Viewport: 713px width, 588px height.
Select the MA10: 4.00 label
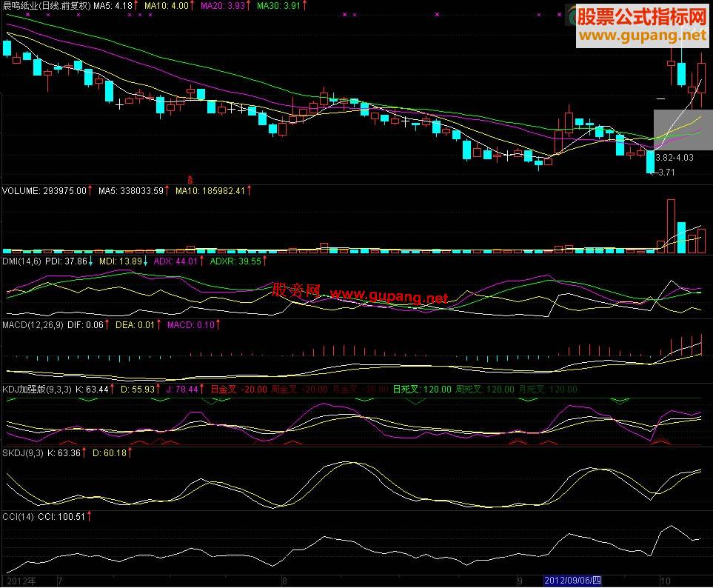pos(166,6)
